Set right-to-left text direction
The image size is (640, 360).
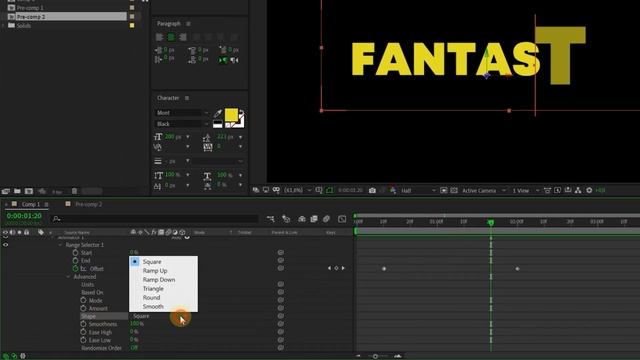234,60
